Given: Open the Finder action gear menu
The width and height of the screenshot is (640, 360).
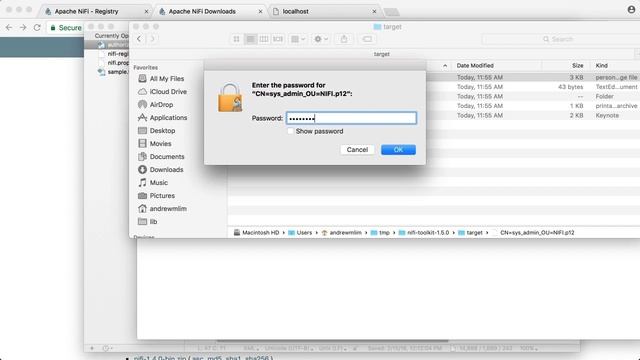Looking at the screenshot, I should click(321, 39).
